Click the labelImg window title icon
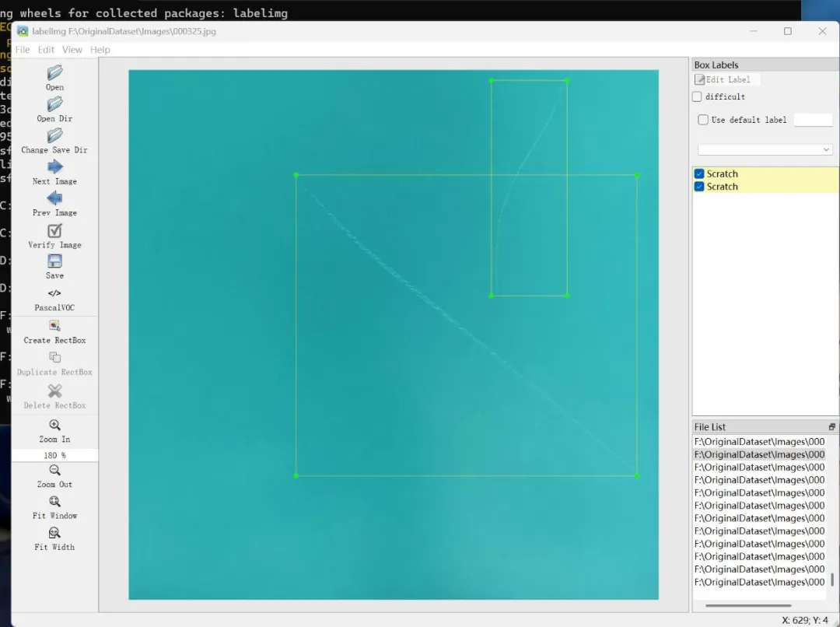Screen dimensions: 840x627 (23, 31)
